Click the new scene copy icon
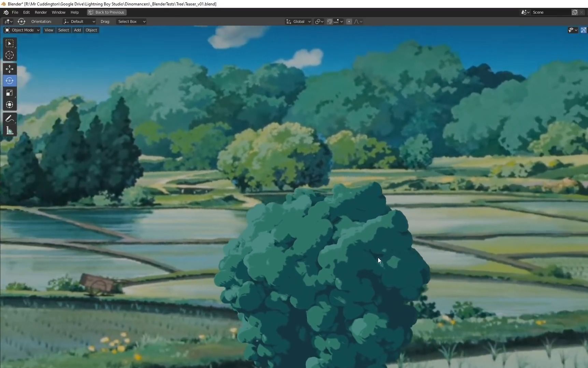This screenshot has width=588, height=368. pos(575,12)
